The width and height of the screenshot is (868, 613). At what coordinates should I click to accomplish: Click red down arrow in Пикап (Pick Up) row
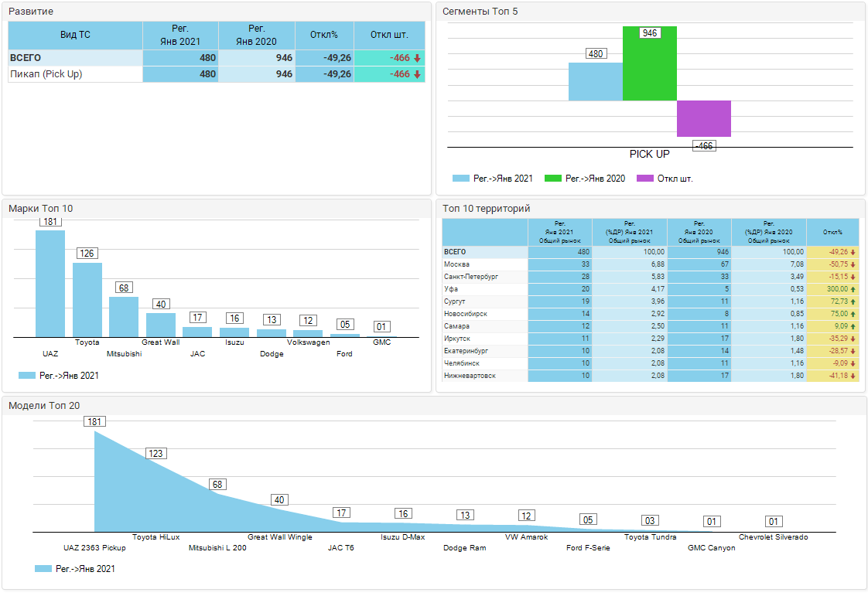click(x=417, y=74)
